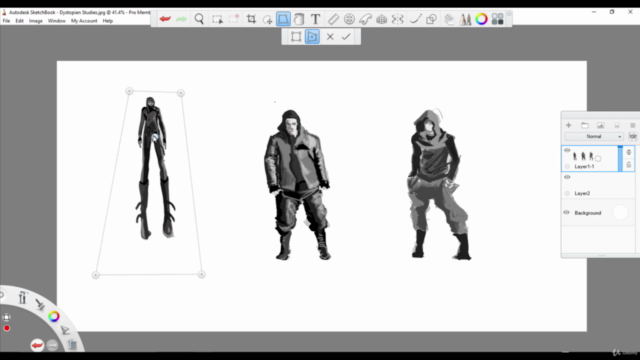
Task: Click the red Undo arrow in top toolbar
Action: pyautogui.click(x=165, y=19)
